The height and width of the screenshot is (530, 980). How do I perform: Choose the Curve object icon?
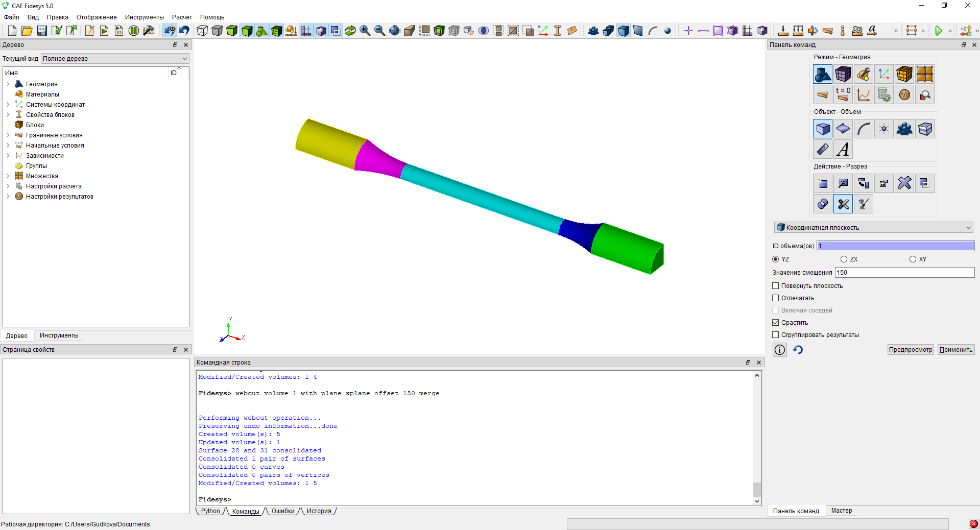click(x=864, y=129)
